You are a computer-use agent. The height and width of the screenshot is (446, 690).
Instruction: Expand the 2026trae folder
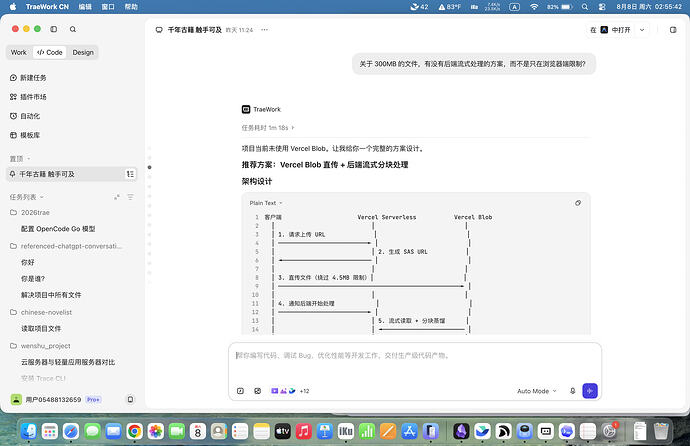click(x=30, y=212)
